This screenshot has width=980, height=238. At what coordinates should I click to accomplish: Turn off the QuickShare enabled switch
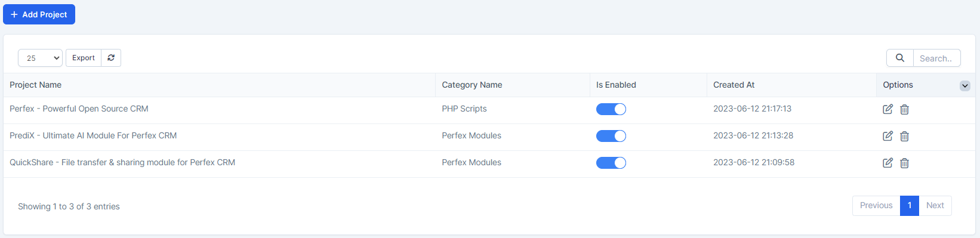pos(611,163)
